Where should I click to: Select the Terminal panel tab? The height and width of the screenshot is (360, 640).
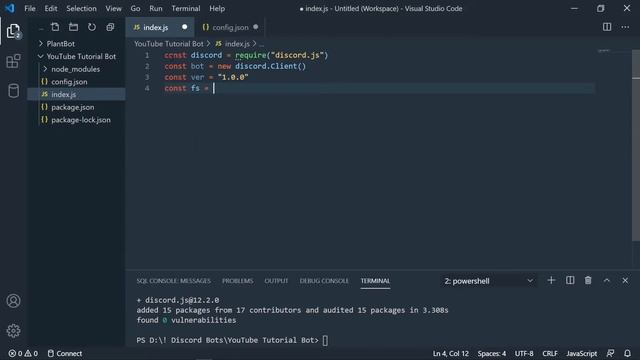click(x=375, y=281)
